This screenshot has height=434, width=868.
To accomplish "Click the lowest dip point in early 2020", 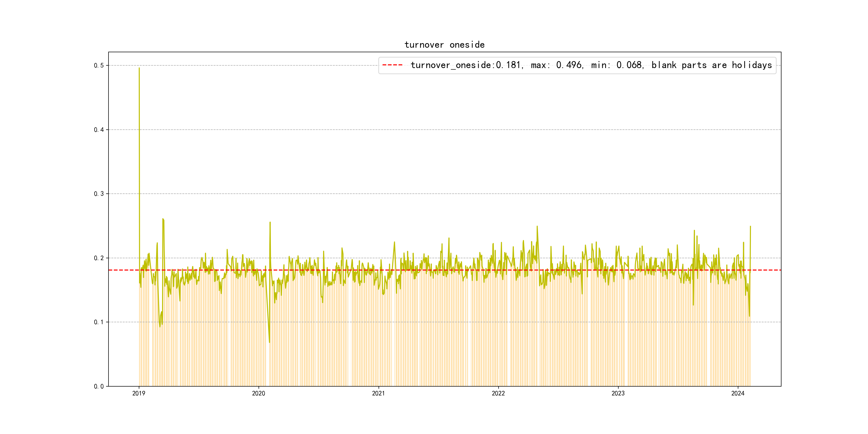I will pyautogui.click(x=269, y=342).
